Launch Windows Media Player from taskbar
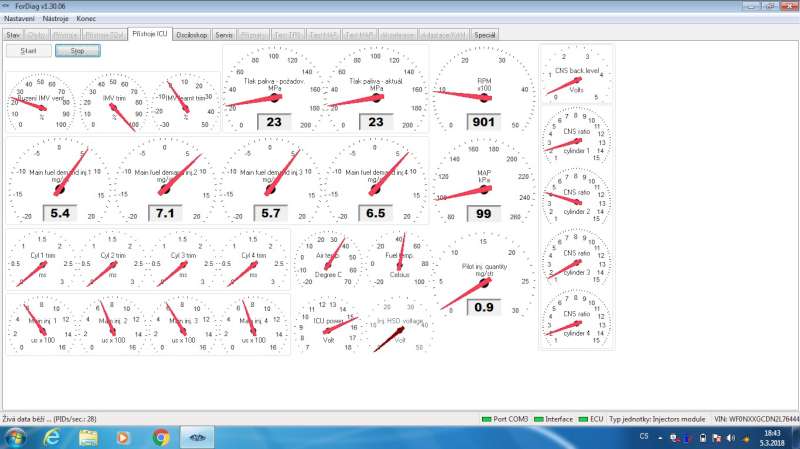Image resolution: width=800 pixels, height=449 pixels. [x=124, y=437]
